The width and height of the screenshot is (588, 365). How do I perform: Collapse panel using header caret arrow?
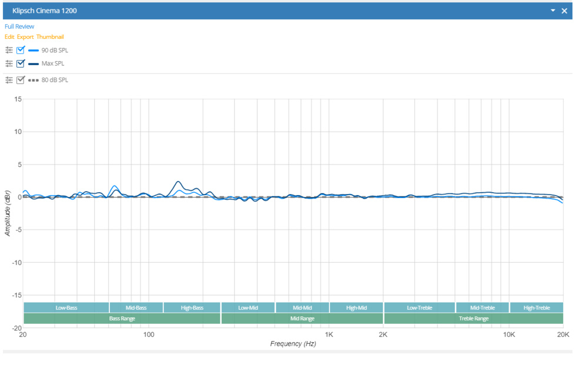tap(553, 11)
